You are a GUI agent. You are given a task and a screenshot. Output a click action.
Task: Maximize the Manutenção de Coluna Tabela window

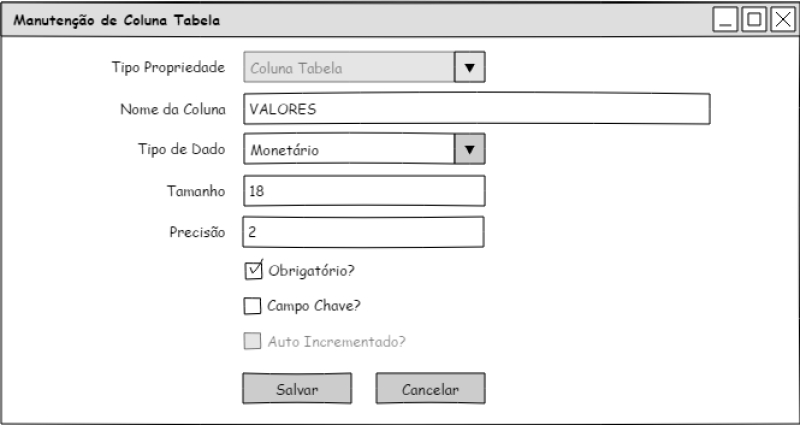754,20
